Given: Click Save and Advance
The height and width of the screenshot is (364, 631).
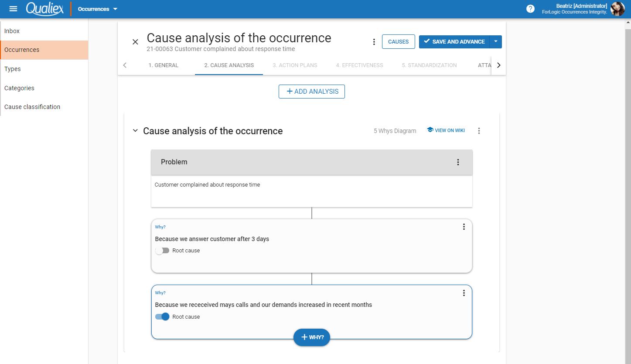Looking at the screenshot, I should [x=454, y=42].
